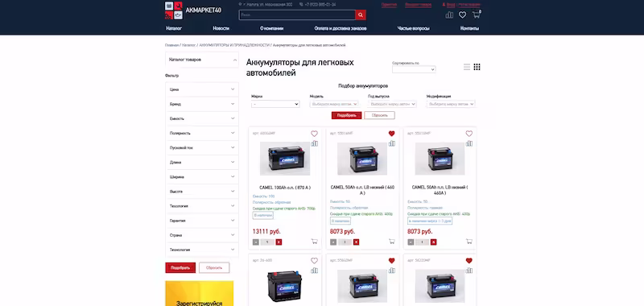Call the +7 phone number in the header

click(320, 4)
